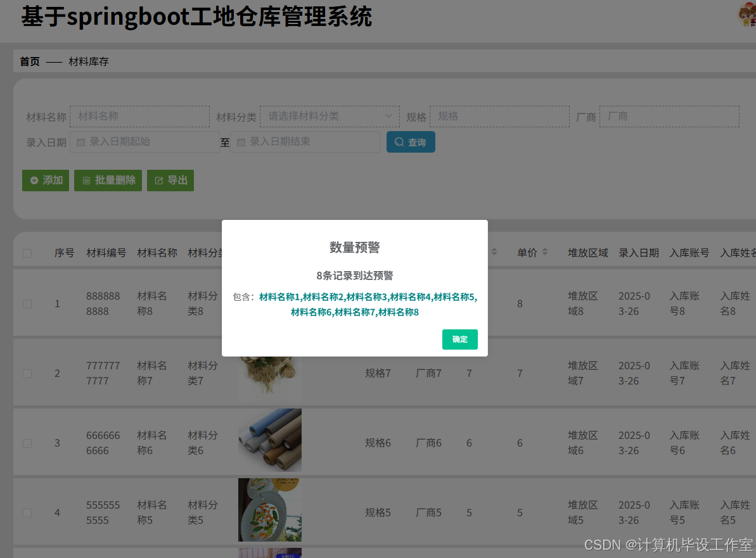Click the 材料库存 breadcrumb text
This screenshot has width=756, height=558.
tap(89, 61)
